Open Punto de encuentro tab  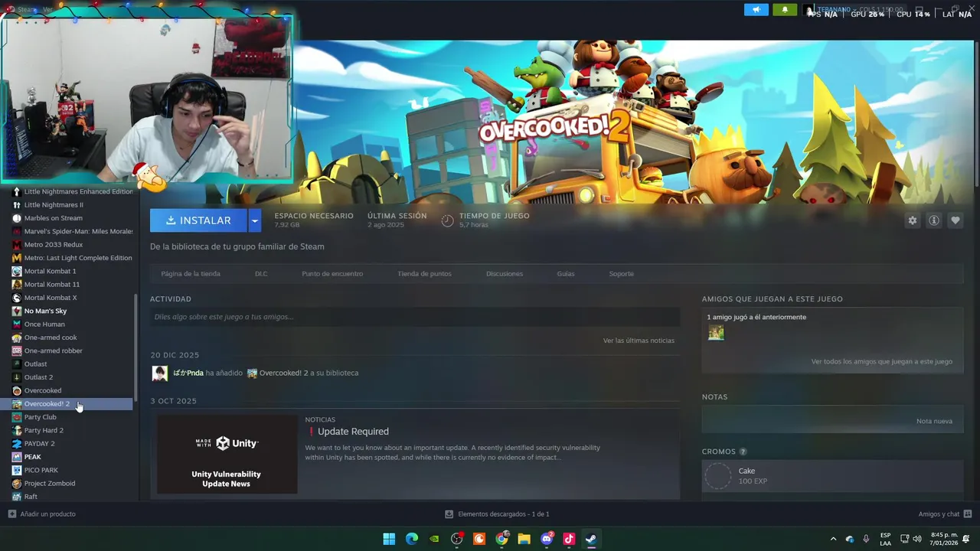point(332,274)
